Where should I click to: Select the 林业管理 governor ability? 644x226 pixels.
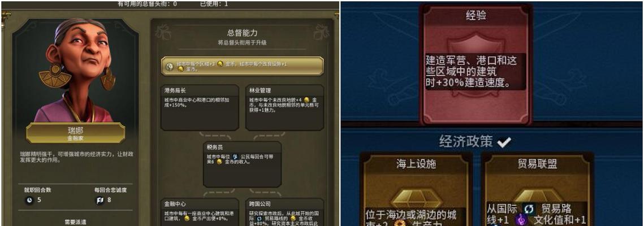284,108
